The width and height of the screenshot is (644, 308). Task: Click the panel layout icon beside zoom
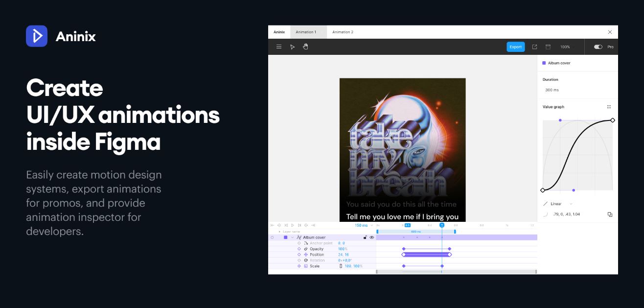548,47
